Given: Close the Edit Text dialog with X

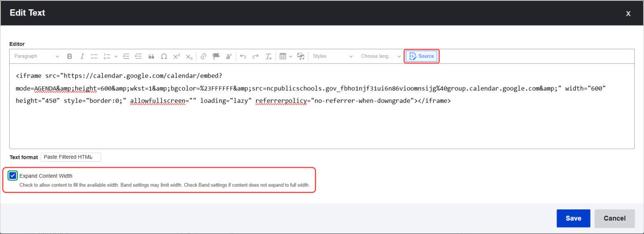Looking at the screenshot, I should pyautogui.click(x=628, y=13).
